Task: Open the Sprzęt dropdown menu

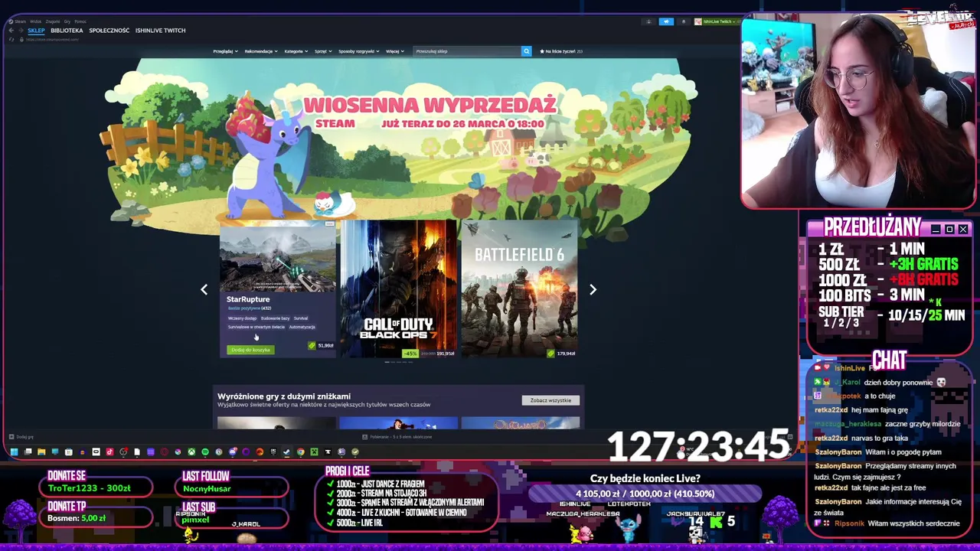Action: coord(323,51)
